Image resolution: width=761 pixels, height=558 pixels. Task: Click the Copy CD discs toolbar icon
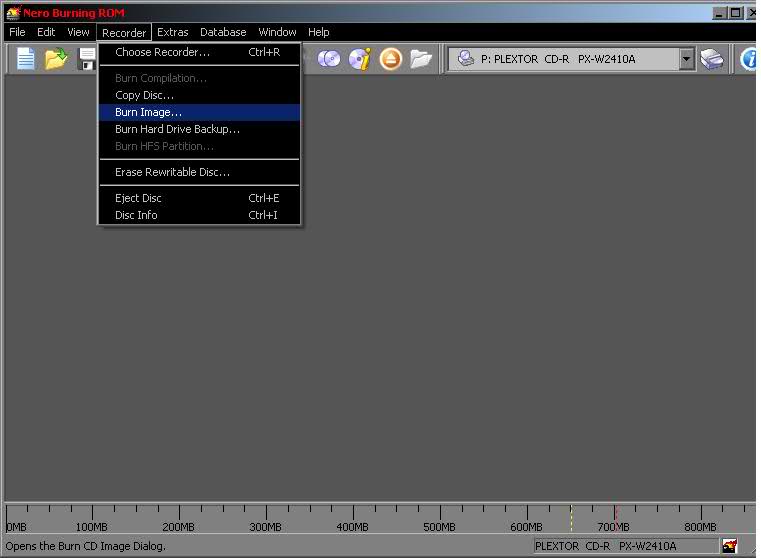(x=329, y=59)
